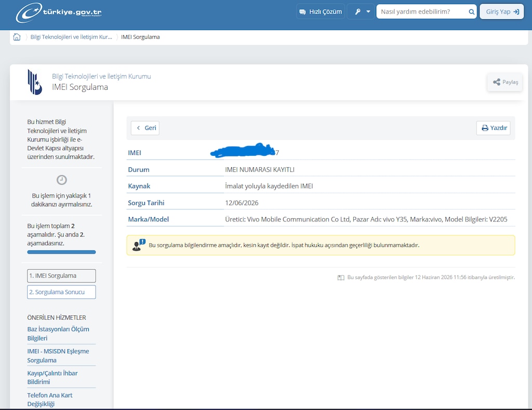
Task: Select step 1. IMEI Sorgulama
Action: [x=61, y=275]
